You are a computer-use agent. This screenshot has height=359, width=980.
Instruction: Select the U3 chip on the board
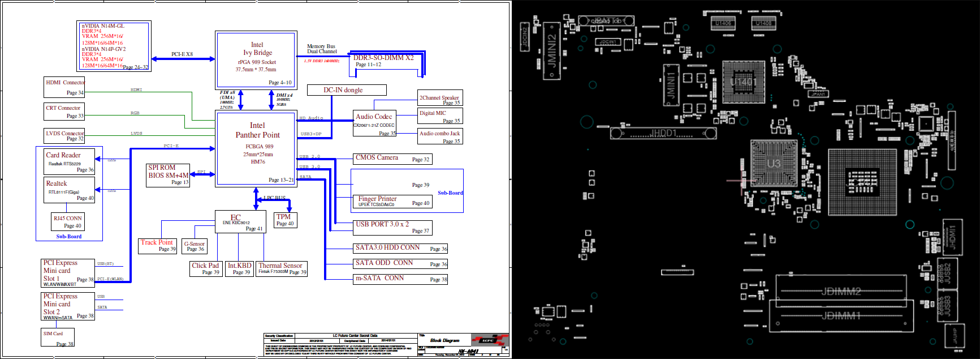[x=774, y=164]
